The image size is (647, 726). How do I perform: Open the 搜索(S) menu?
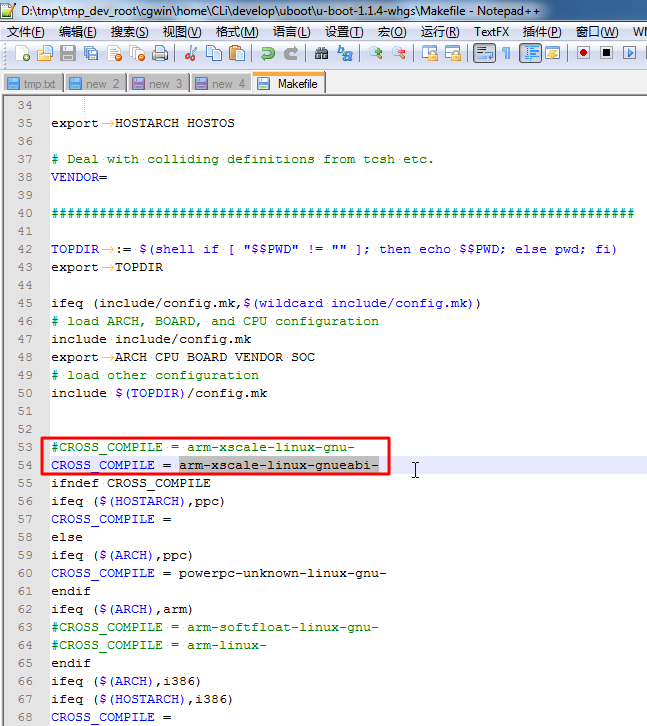point(130,32)
